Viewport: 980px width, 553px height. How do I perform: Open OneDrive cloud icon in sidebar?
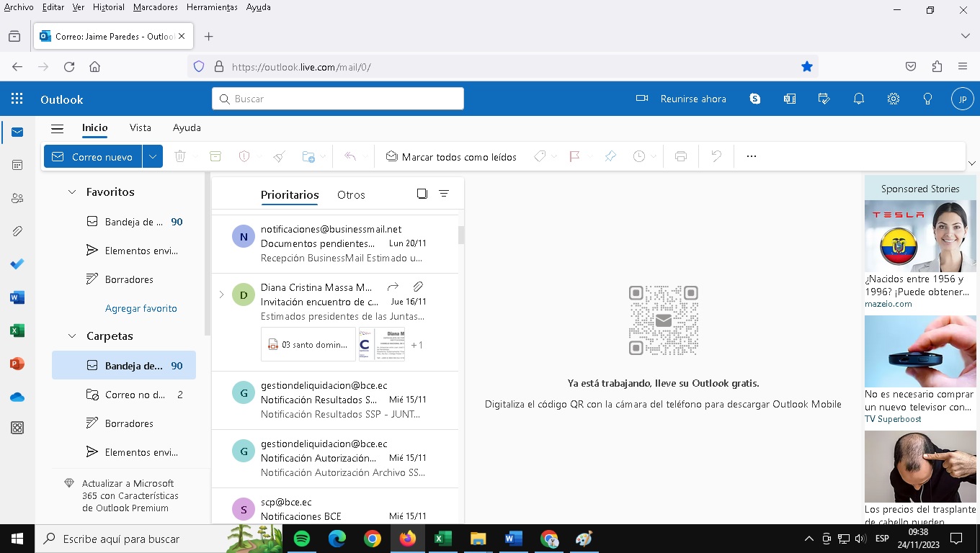(17, 397)
